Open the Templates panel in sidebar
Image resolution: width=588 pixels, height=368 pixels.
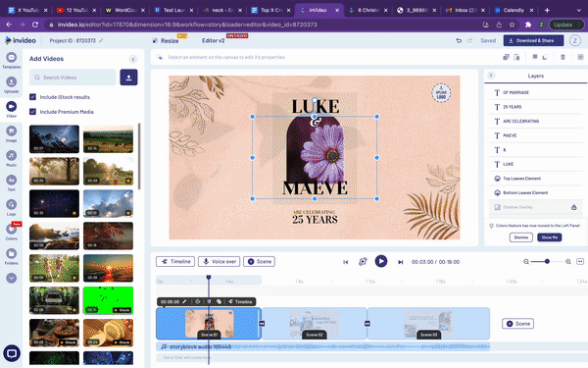(x=11, y=60)
